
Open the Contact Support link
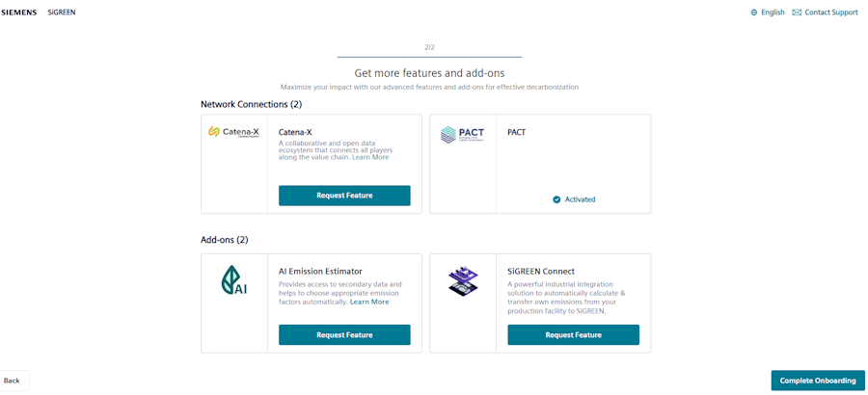(x=830, y=13)
